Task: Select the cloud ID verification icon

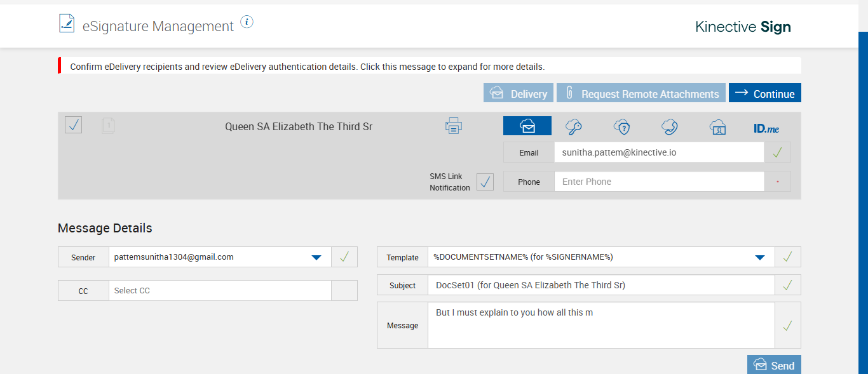Action: pos(717,127)
